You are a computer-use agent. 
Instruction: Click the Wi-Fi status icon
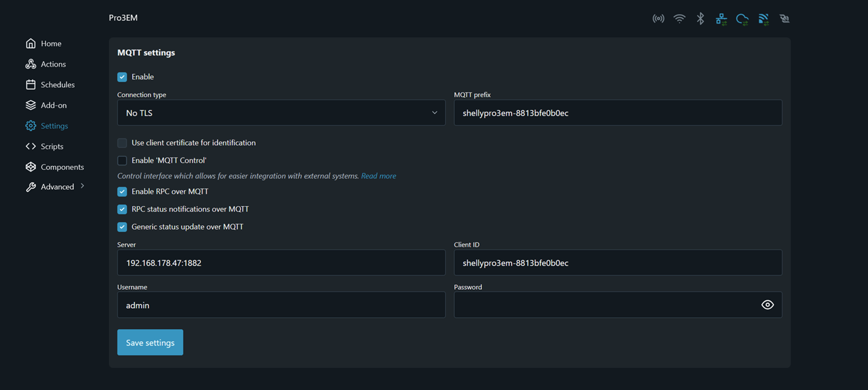tap(679, 19)
